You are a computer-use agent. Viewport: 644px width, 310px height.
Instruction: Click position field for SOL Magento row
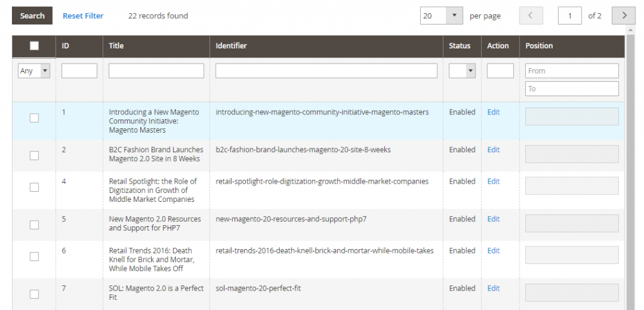[572, 293]
